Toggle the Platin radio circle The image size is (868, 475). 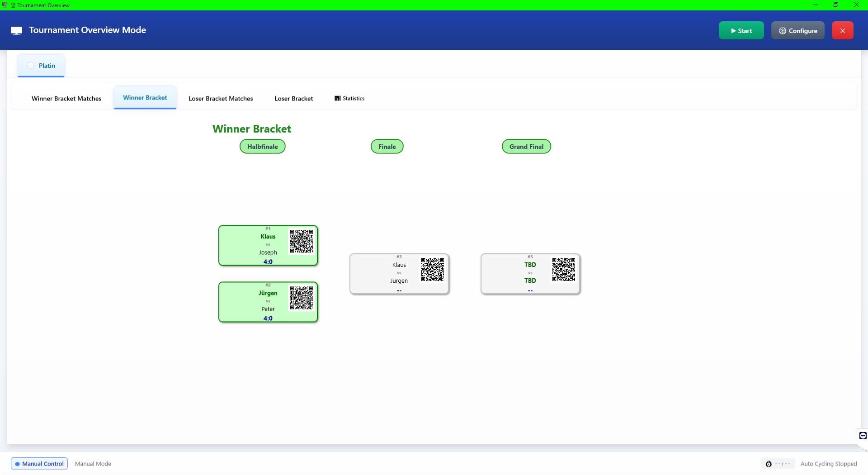(31, 66)
